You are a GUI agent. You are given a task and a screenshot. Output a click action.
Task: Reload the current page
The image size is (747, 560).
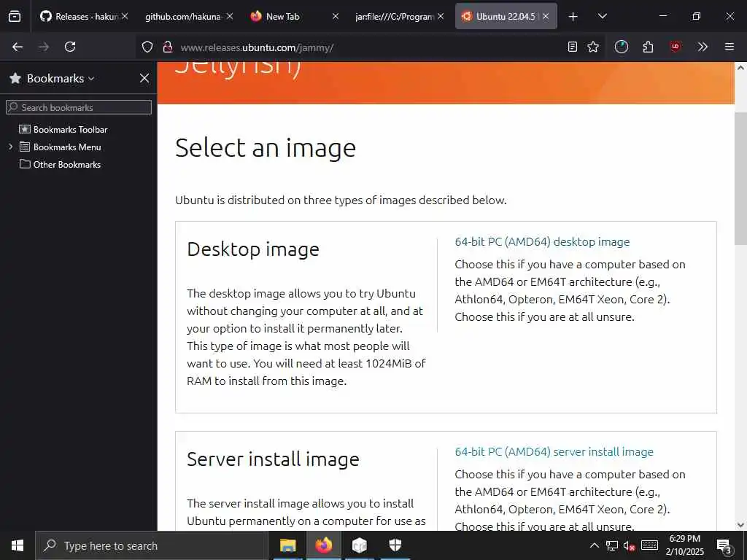click(70, 47)
